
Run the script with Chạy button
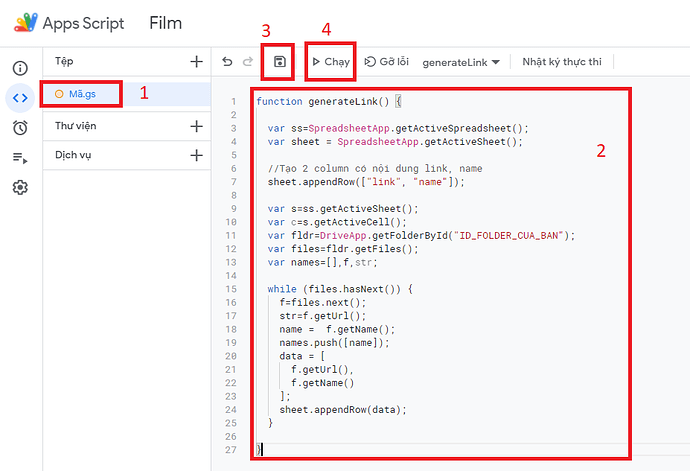331,62
